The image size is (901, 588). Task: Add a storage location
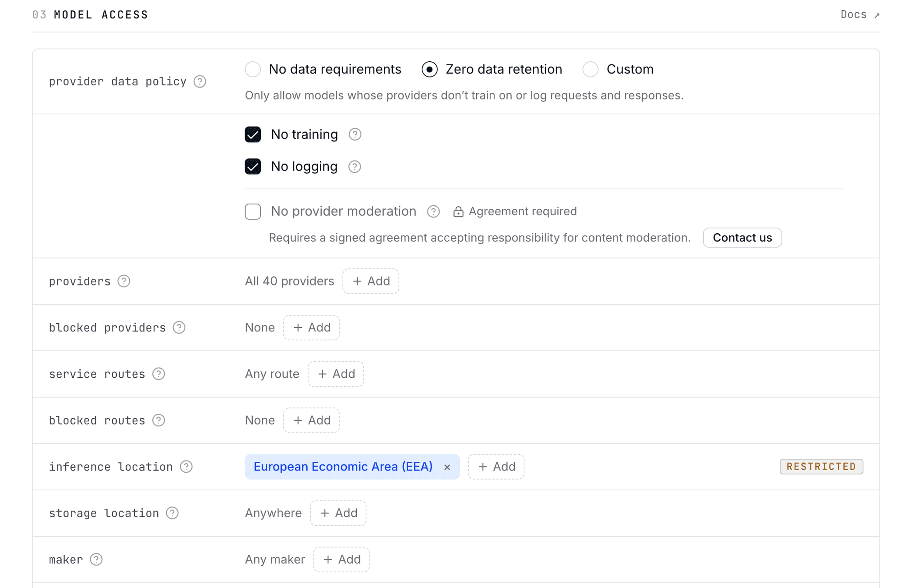point(338,513)
